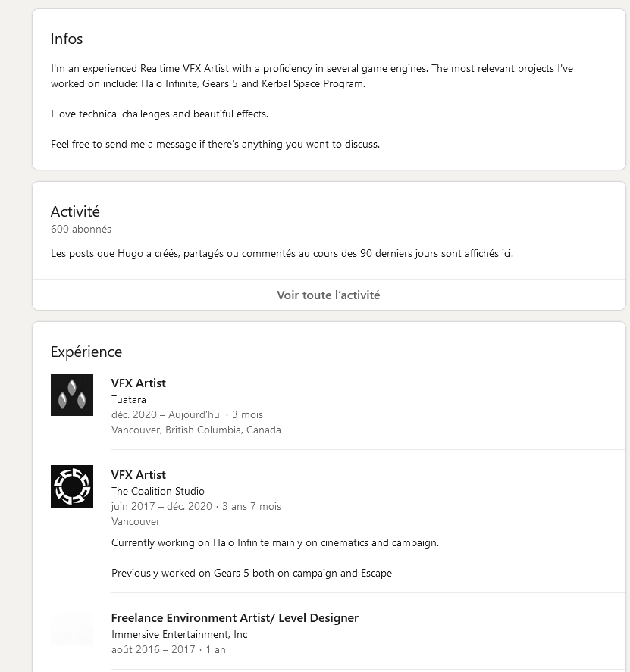The width and height of the screenshot is (630, 672).
Task: Click the Expérience section heading
Action: tap(86, 352)
